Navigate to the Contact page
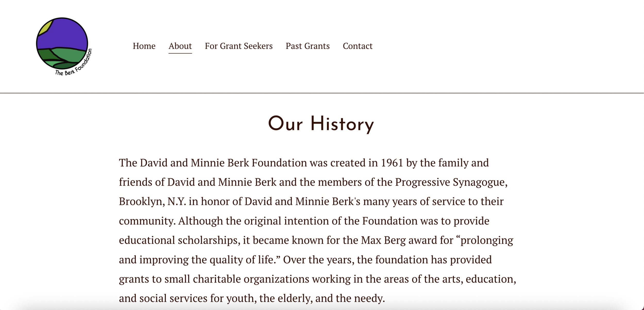Image resolution: width=644 pixels, height=310 pixels. 358,46
